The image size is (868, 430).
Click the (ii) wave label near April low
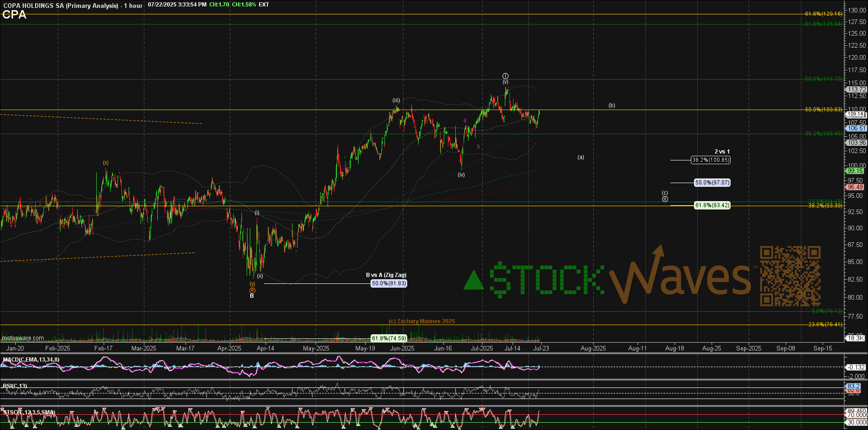(260, 276)
